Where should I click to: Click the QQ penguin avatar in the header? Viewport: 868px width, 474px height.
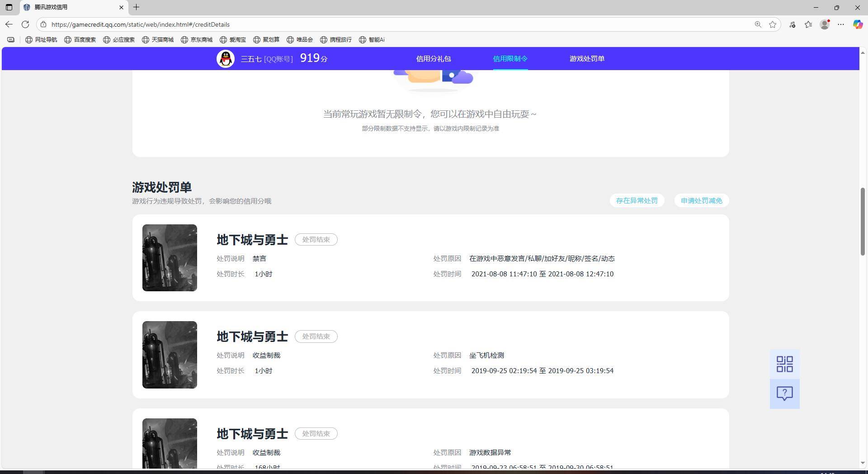coord(226,58)
